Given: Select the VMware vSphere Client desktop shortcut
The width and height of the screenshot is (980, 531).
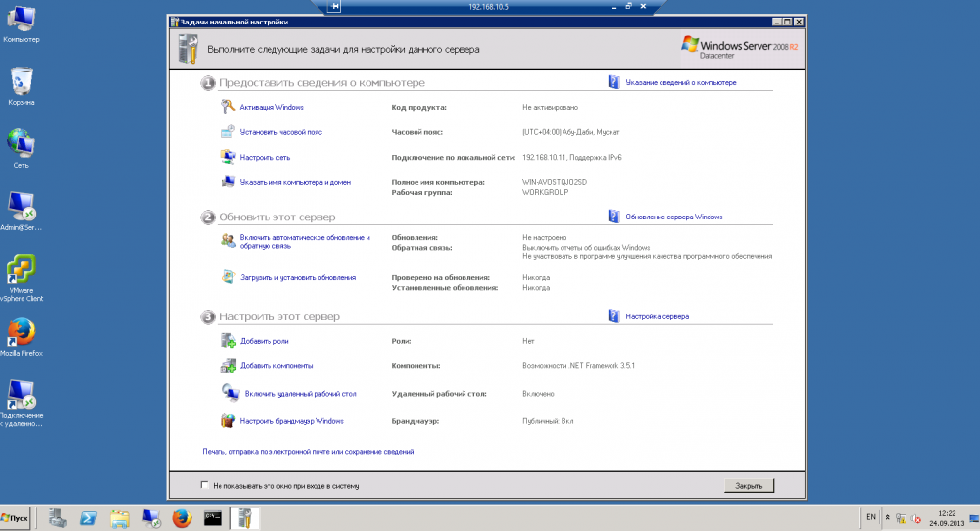Looking at the screenshot, I should tap(22, 278).
